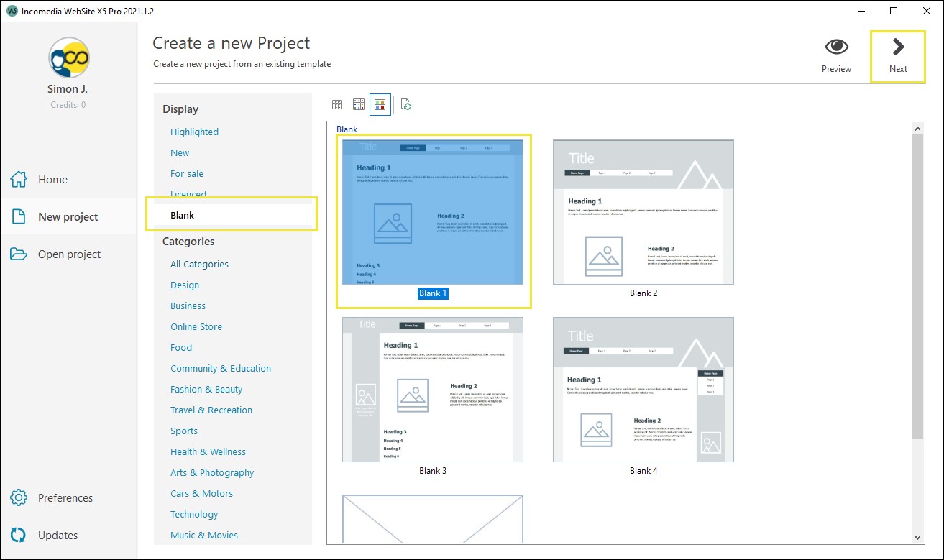
Task: Filter by Sports category
Action: 184,431
